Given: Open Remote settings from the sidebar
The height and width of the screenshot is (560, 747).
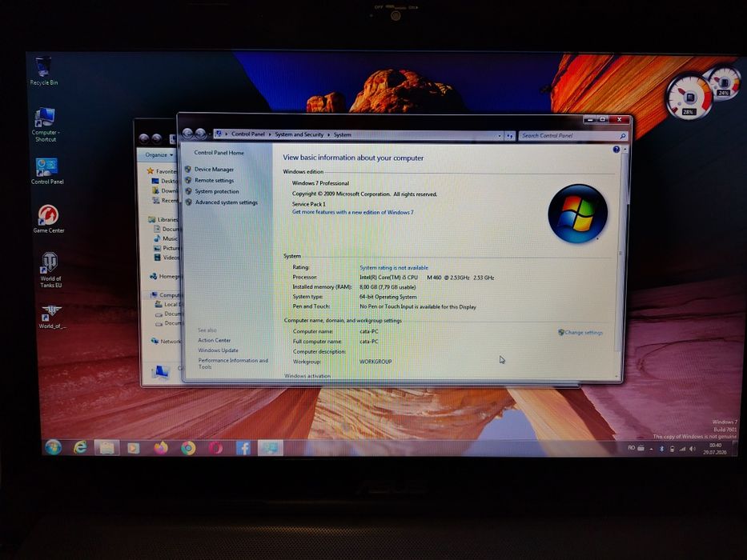Looking at the screenshot, I should coord(214,181).
